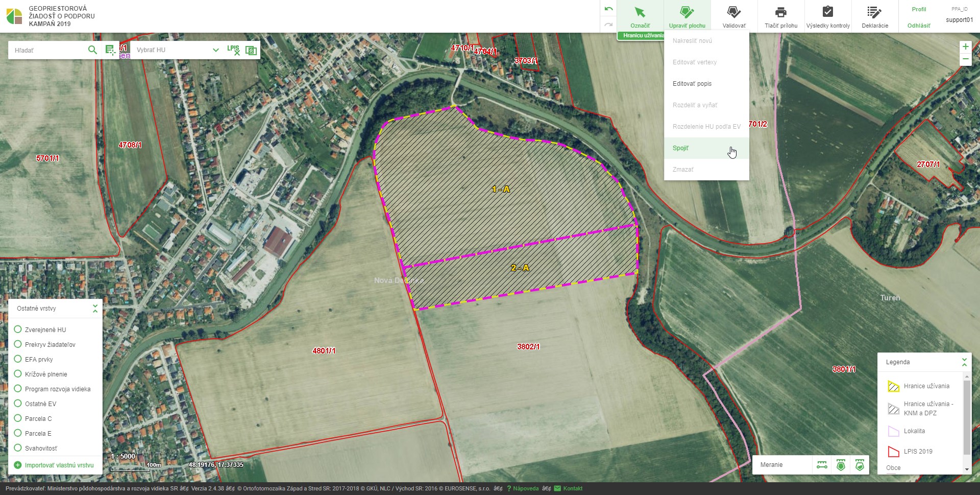Open the Nápoveda help link
Viewport: 980px width, 495px height.
(526, 488)
